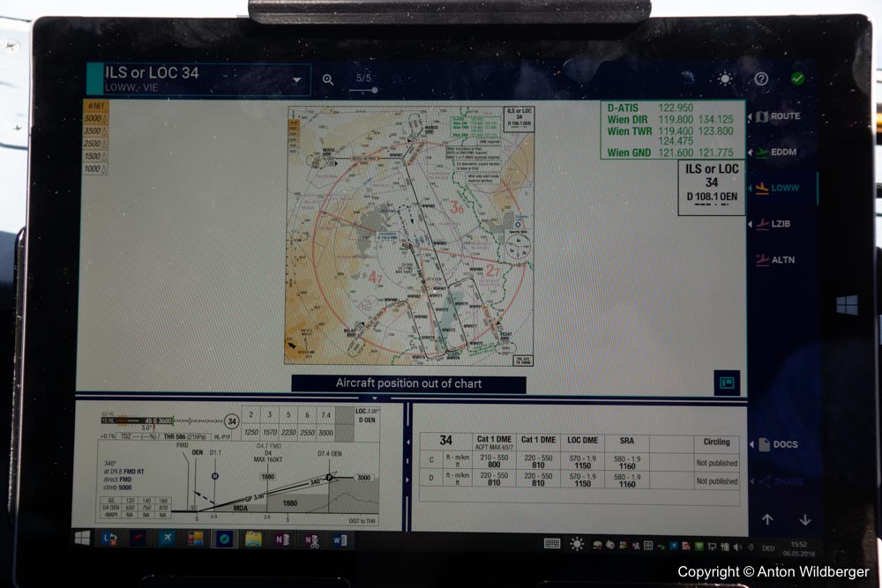The height and width of the screenshot is (588, 882).
Task: Open File Explorer from the taskbar
Action: coord(253,540)
